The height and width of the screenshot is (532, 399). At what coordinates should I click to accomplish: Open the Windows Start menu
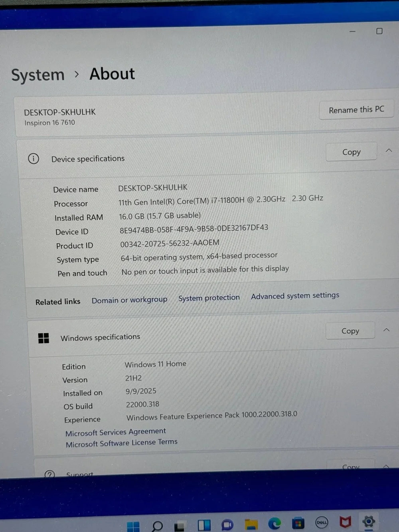(x=133, y=526)
